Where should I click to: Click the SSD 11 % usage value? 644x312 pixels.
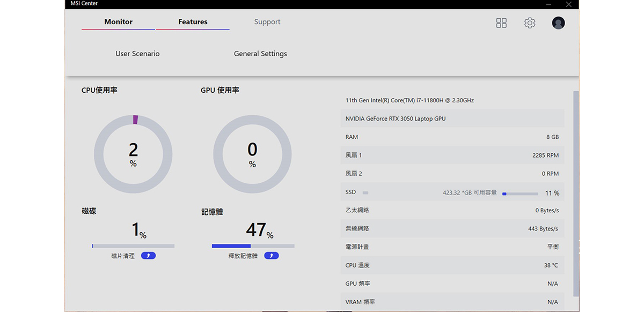pyautogui.click(x=552, y=193)
